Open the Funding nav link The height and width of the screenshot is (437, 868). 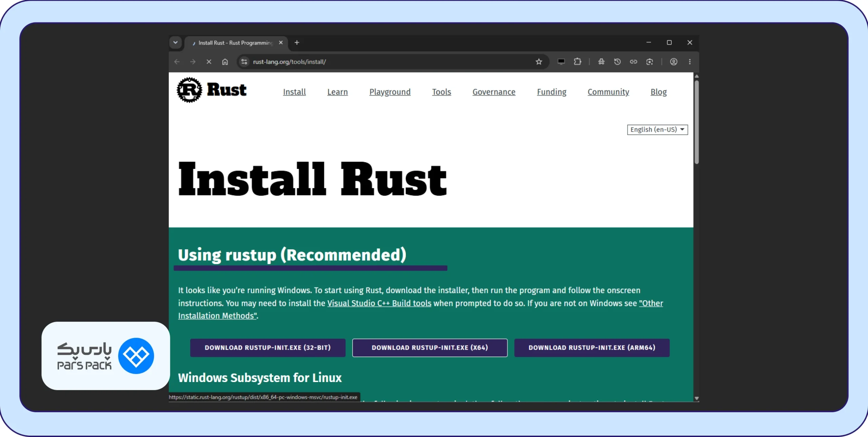coord(552,92)
